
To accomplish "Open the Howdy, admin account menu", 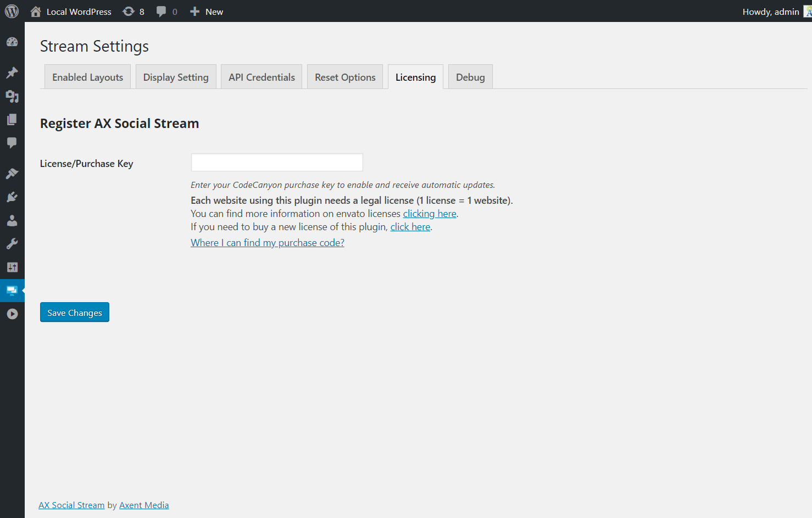I will click(777, 12).
